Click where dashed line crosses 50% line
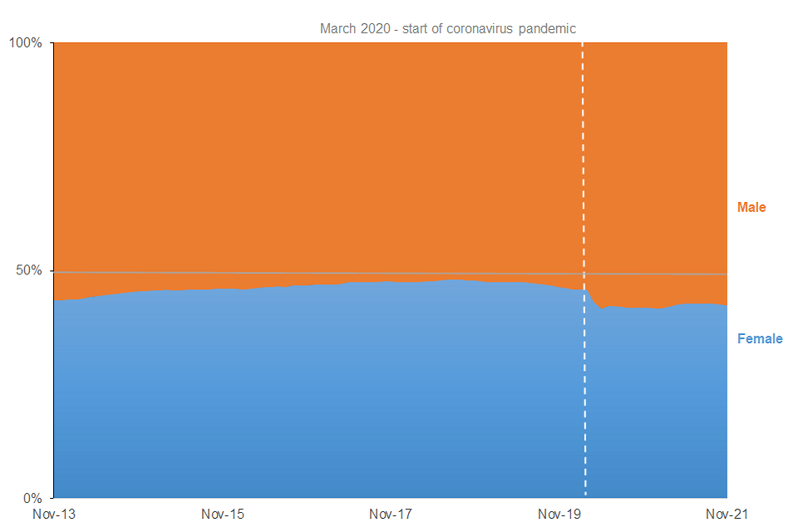This screenshot has width=798, height=532. tap(583, 274)
